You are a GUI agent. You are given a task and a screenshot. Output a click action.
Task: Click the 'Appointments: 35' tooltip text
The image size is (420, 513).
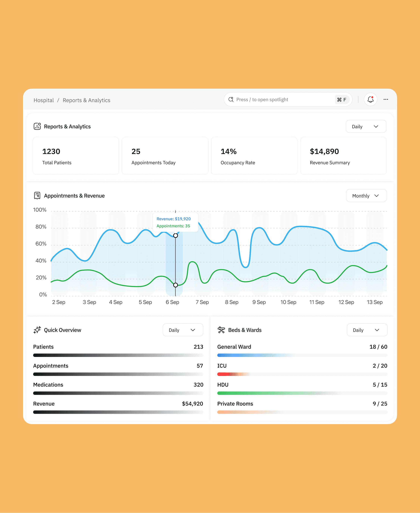point(173,226)
